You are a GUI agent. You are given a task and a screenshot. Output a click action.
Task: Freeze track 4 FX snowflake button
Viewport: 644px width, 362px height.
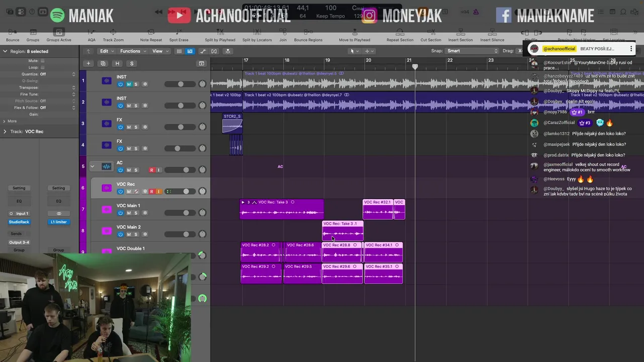pos(145,149)
